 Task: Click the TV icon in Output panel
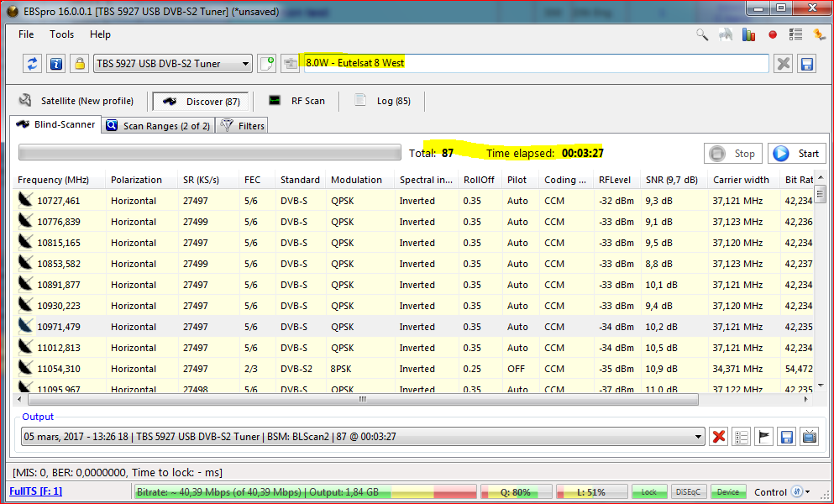click(x=810, y=437)
